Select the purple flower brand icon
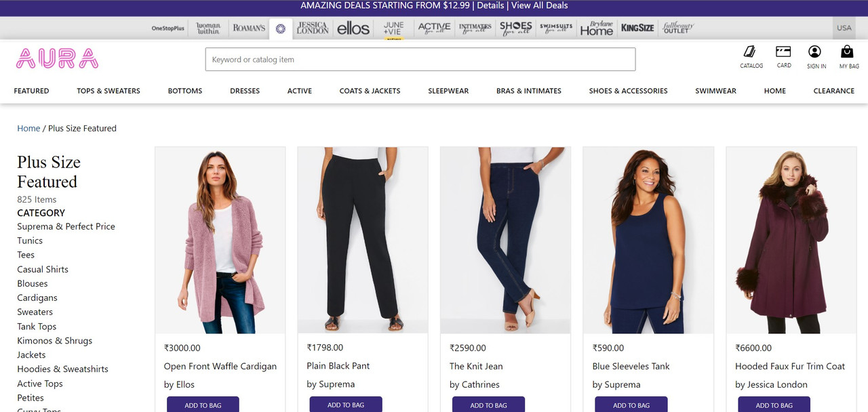The image size is (868, 412). pyautogui.click(x=280, y=28)
